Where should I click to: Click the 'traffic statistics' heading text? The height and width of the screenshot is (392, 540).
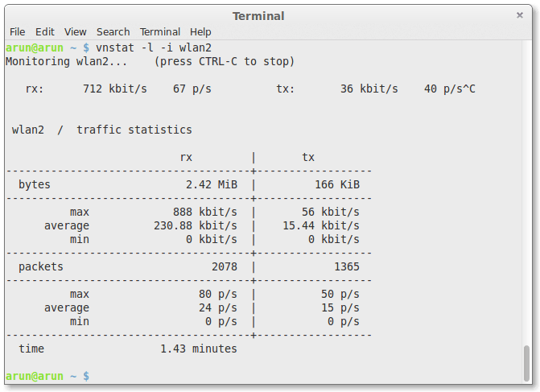(x=134, y=130)
